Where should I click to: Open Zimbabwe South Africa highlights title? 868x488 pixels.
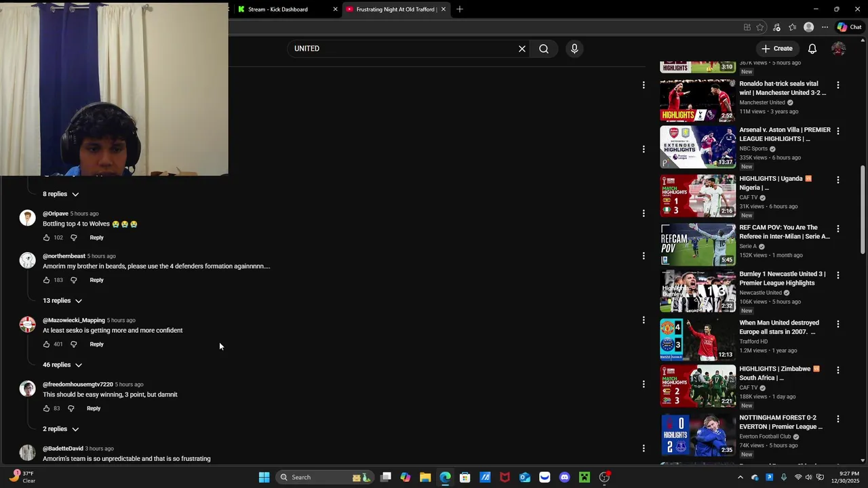click(x=780, y=373)
